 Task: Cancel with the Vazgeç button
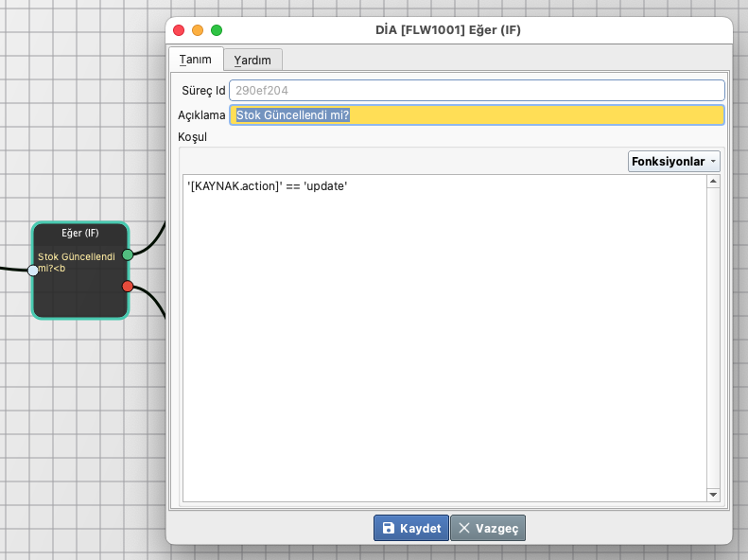[x=488, y=528]
